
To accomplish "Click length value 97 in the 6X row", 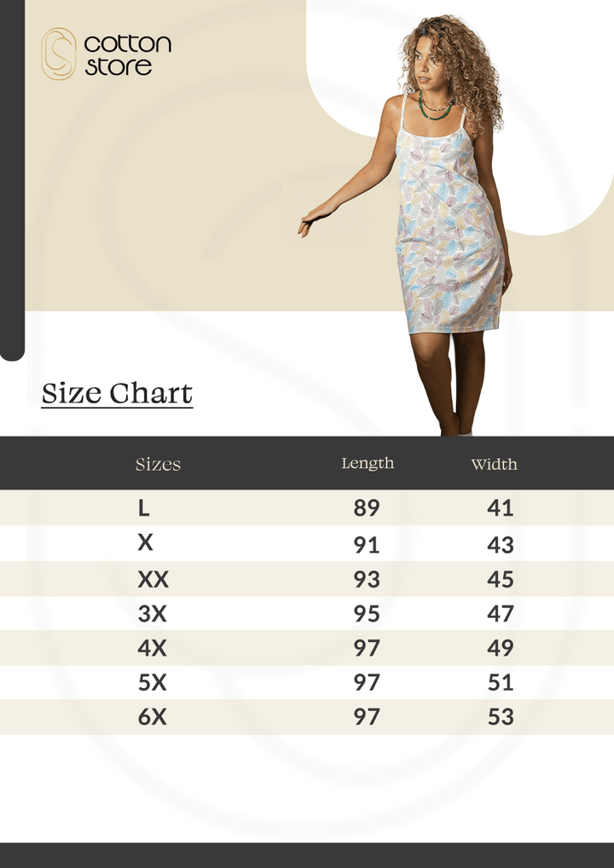I will point(367,717).
